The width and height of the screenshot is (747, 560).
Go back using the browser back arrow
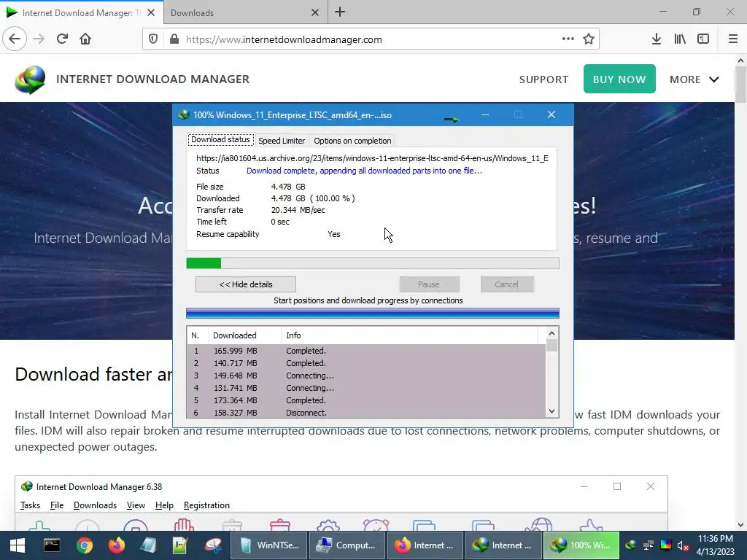[15, 39]
